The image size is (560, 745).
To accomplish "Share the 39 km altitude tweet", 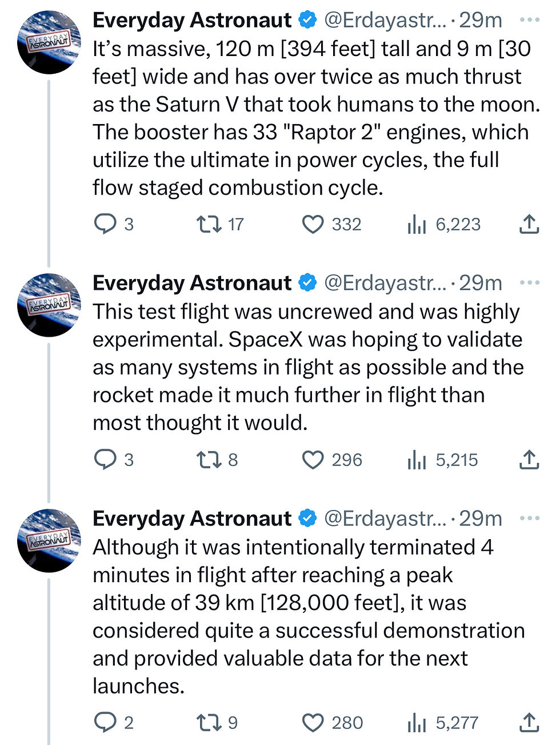I will [x=529, y=723].
